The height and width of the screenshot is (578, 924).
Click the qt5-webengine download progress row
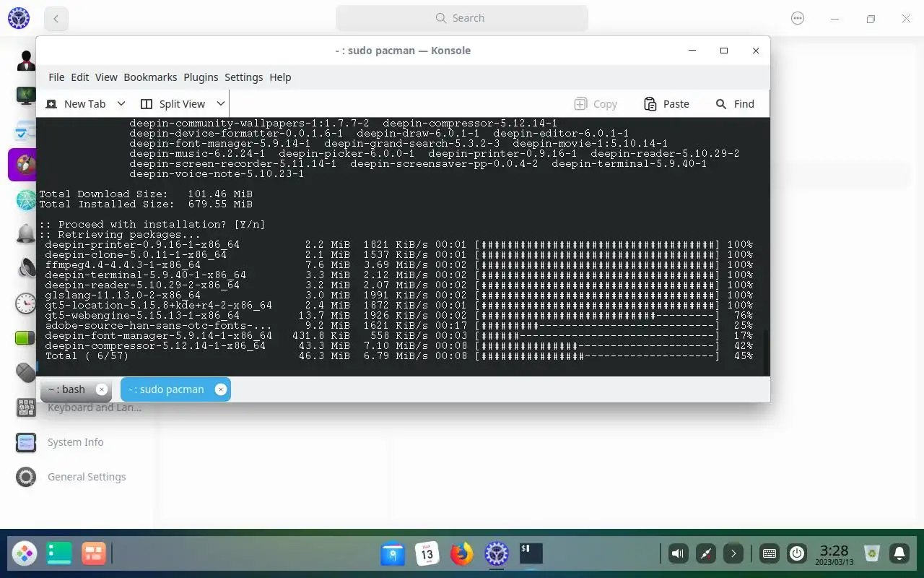pyautogui.click(x=398, y=316)
